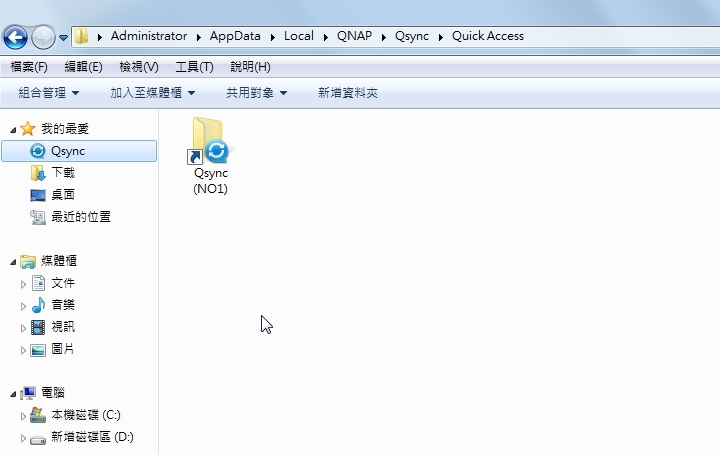Viewport: 720px width, 455px height.
Task: Expand the 本機磁碟 (C:) drive node
Action: pyautogui.click(x=23, y=416)
